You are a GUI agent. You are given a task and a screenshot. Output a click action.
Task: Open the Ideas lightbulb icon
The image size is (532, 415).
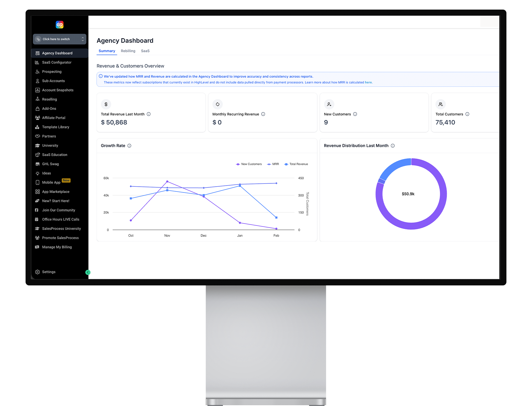coord(37,173)
